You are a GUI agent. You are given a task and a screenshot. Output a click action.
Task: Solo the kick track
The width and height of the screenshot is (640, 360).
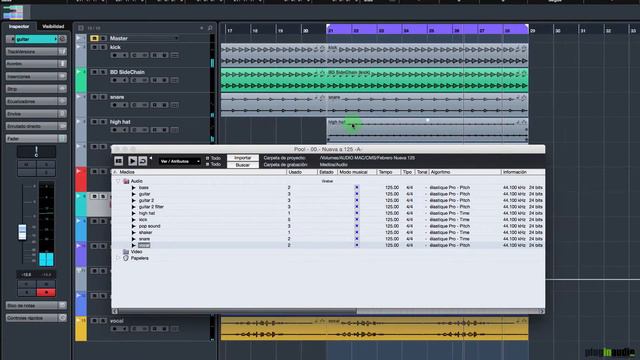pyautogui.click(x=103, y=47)
